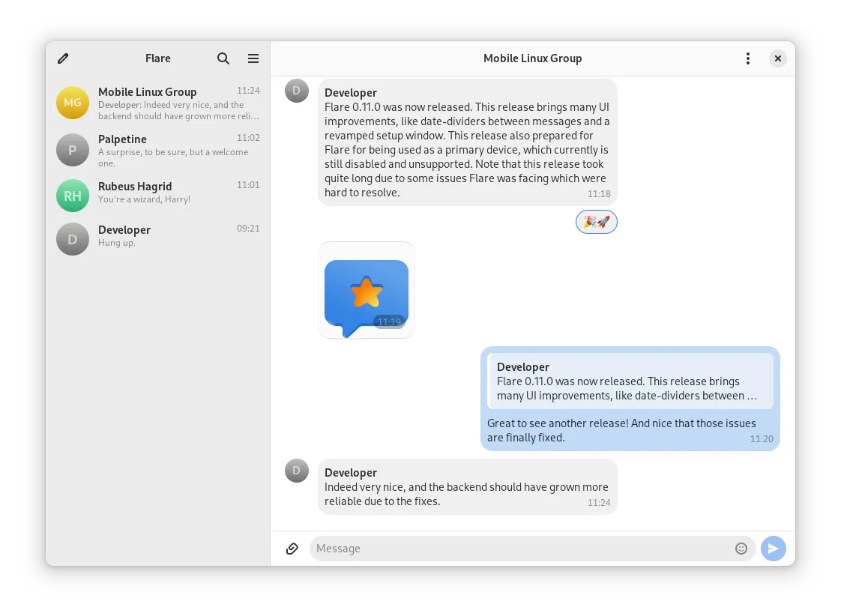Click the green RH avatar

click(x=73, y=196)
